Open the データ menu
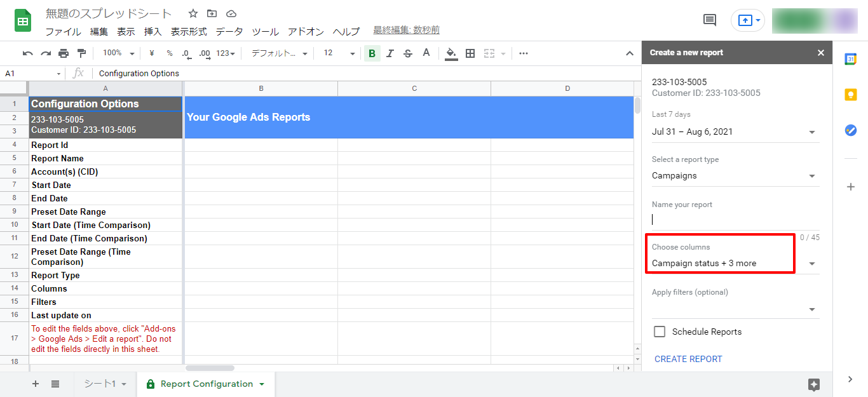 point(229,31)
